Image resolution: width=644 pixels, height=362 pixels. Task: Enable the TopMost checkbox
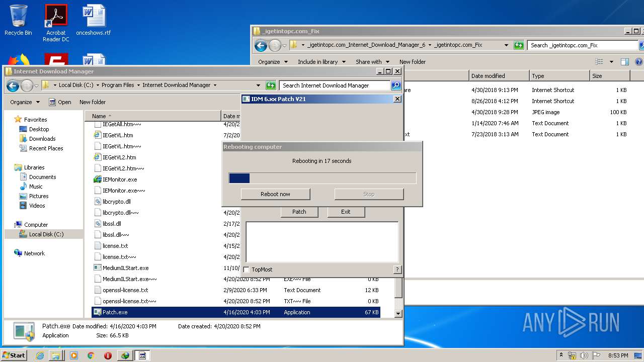click(x=247, y=269)
